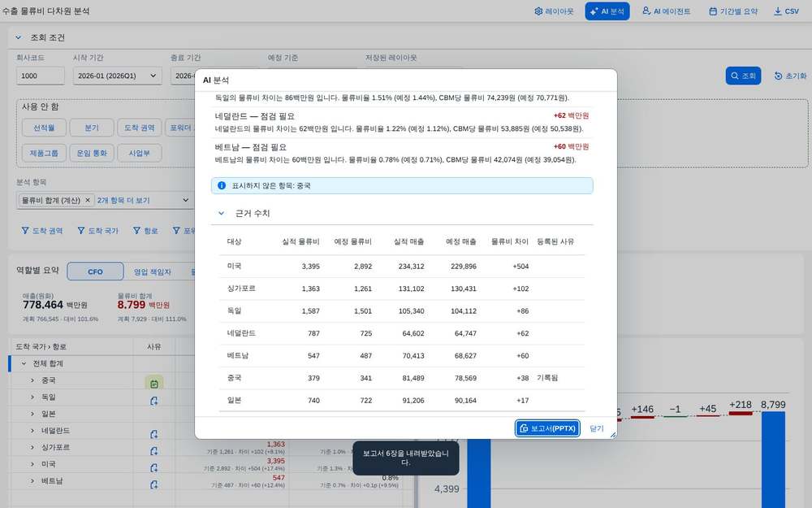Open the 기간별 요약 view
This screenshot has height=508, width=812.
732,11
